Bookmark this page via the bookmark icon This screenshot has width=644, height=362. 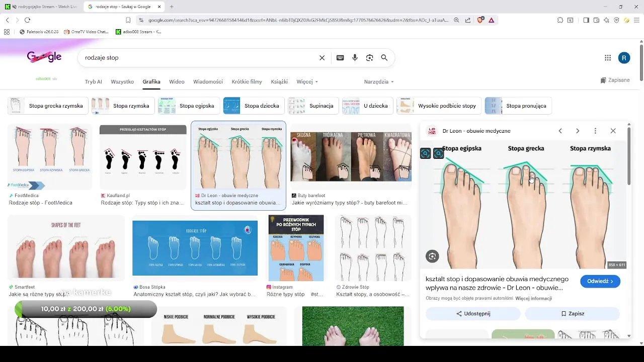pyautogui.click(x=128, y=20)
